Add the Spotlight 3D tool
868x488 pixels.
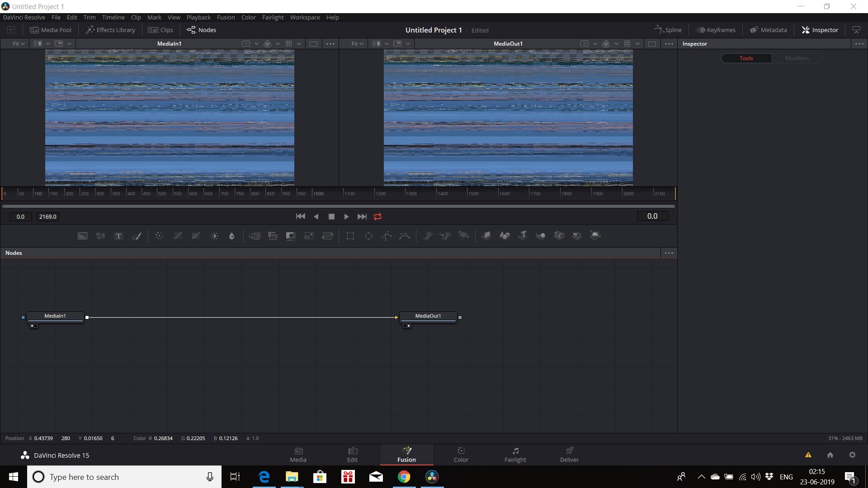click(577, 235)
